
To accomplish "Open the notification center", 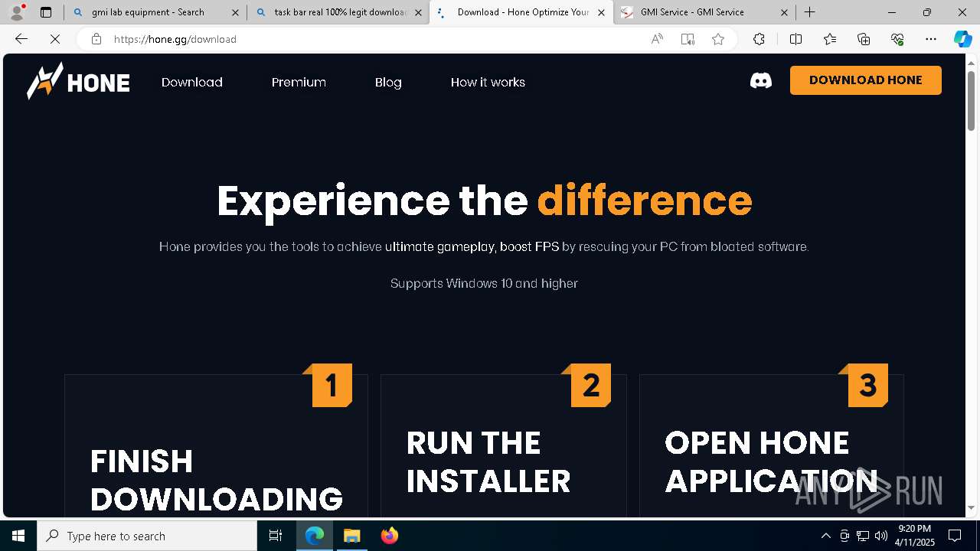I will 955,536.
